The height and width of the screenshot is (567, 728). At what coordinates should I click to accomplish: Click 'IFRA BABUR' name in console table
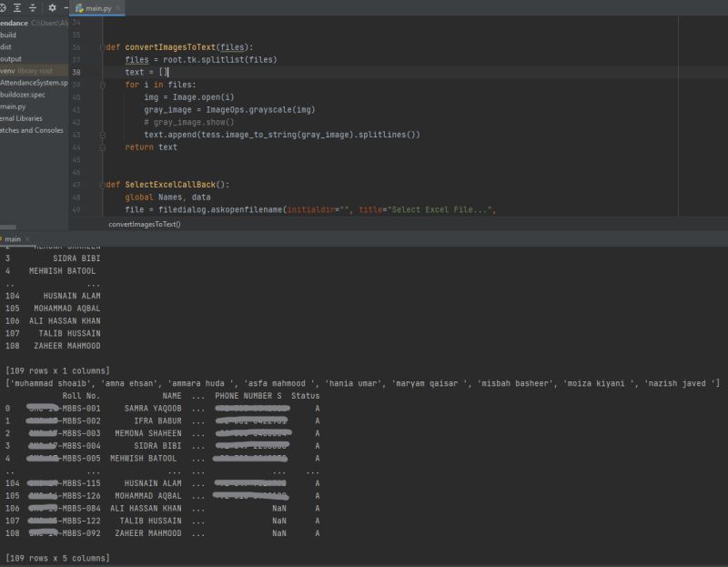point(157,421)
